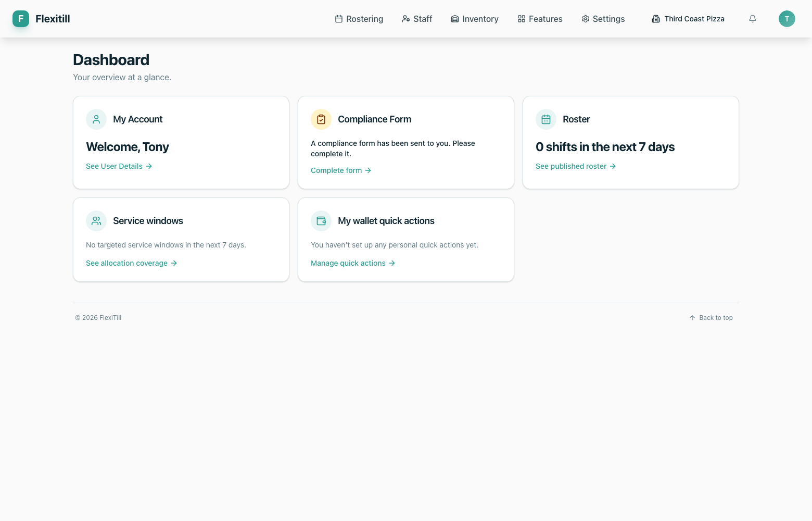Viewport: 812px width, 521px height.
Task: Click the building icon beside Third Coast Pizza
Action: coord(656,19)
